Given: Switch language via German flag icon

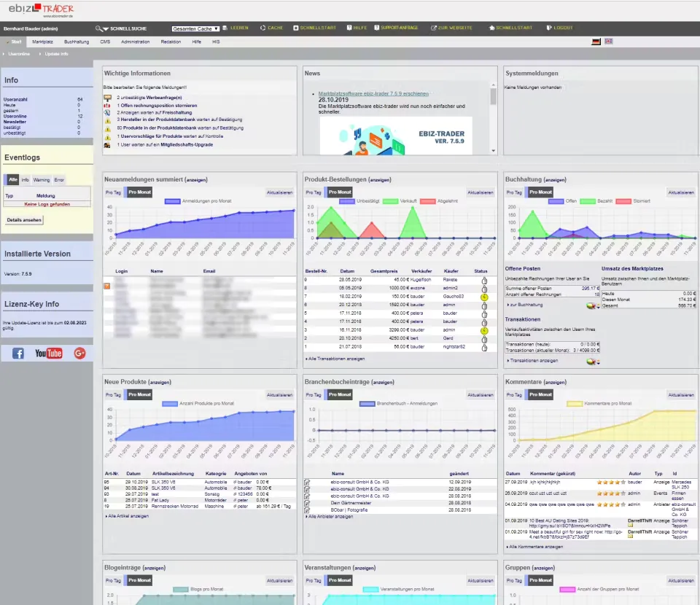Looking at the screenshot, I should click(x=596, y=42).
